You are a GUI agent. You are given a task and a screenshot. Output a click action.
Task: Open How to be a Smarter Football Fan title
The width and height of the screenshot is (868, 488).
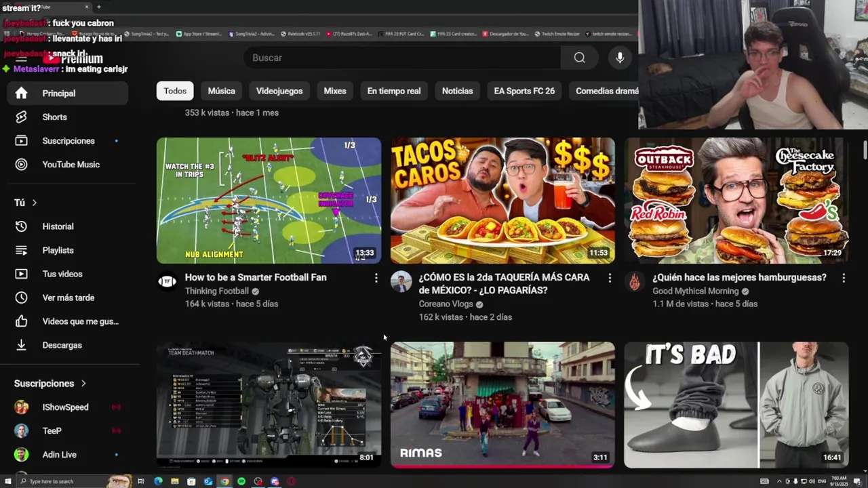(x=256, y=277)
